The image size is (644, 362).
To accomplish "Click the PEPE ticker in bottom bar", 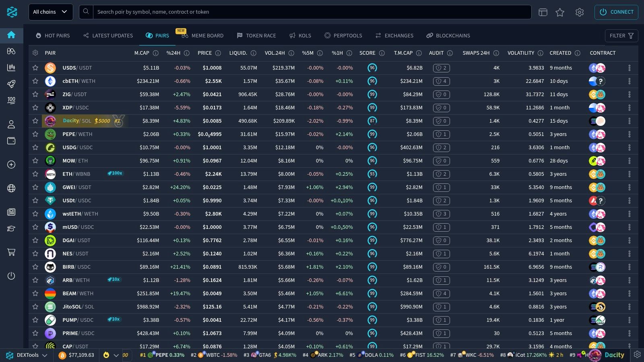I will (162, 355).
